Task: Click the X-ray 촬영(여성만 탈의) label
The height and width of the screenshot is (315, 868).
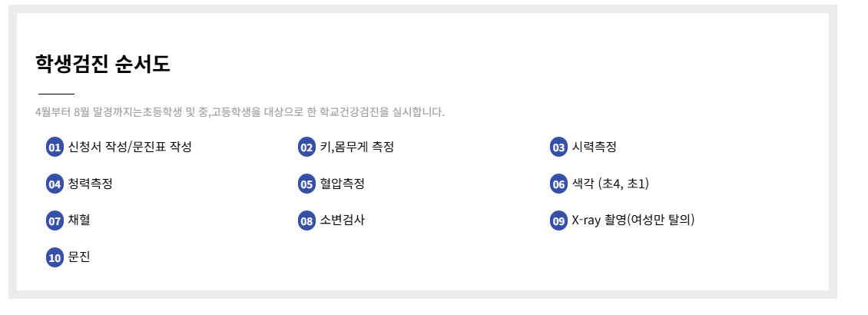Action: tap(633, 220)
